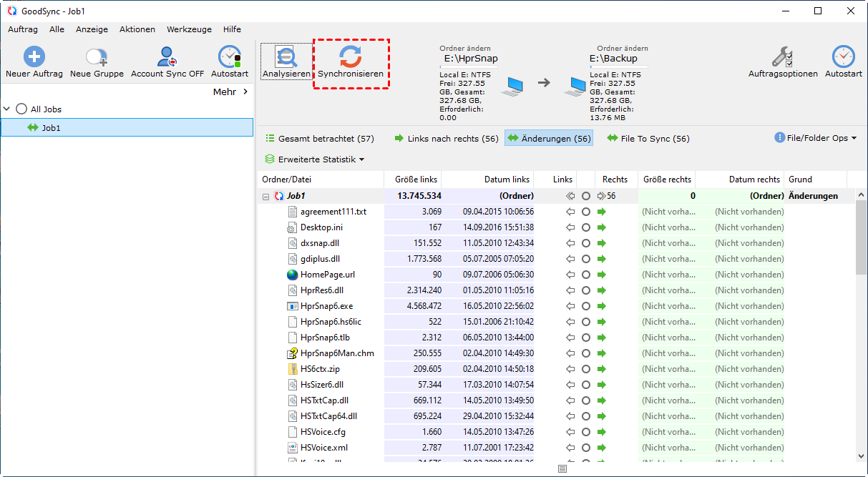Click the Neue Gruppe icon

(97, 57)
